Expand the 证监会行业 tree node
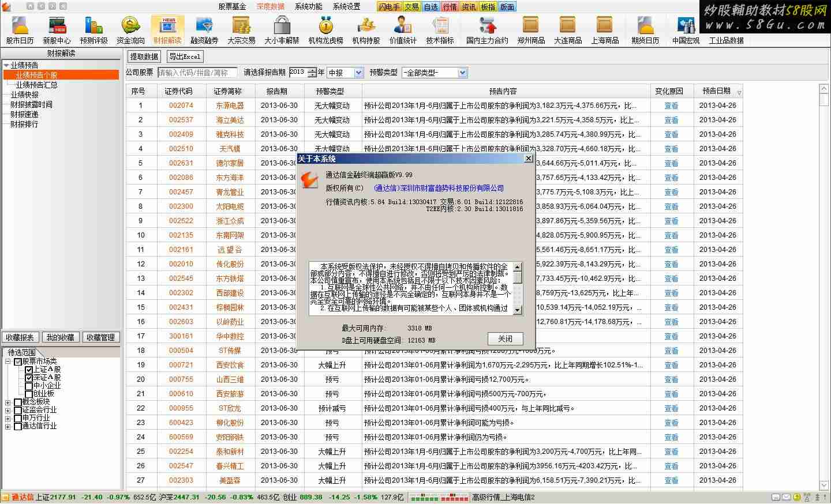Viewport: 831px width, 504px height. [x=8, y=411]
